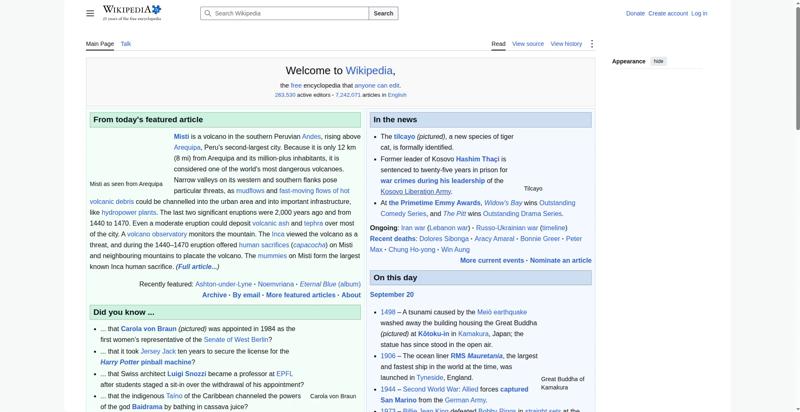Switch to the Talk tab
Image resolution: width=800 pixels, height=412 pixels.
click(126, 44)
